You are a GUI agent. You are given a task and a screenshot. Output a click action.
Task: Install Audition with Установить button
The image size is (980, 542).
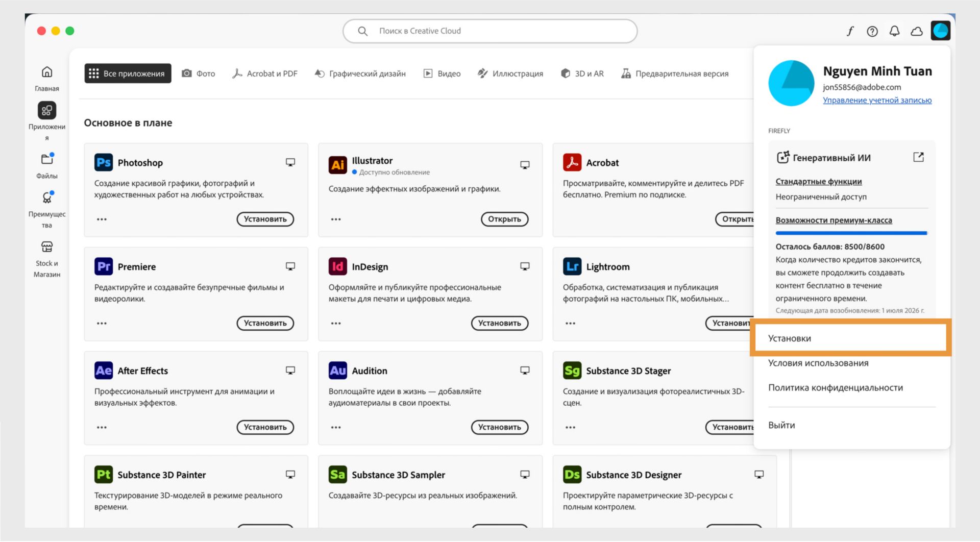pos(499,428)
